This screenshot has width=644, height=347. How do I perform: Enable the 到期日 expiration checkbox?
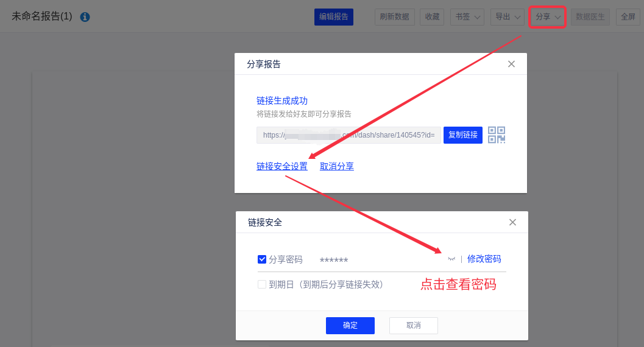[x=262, y=284]
